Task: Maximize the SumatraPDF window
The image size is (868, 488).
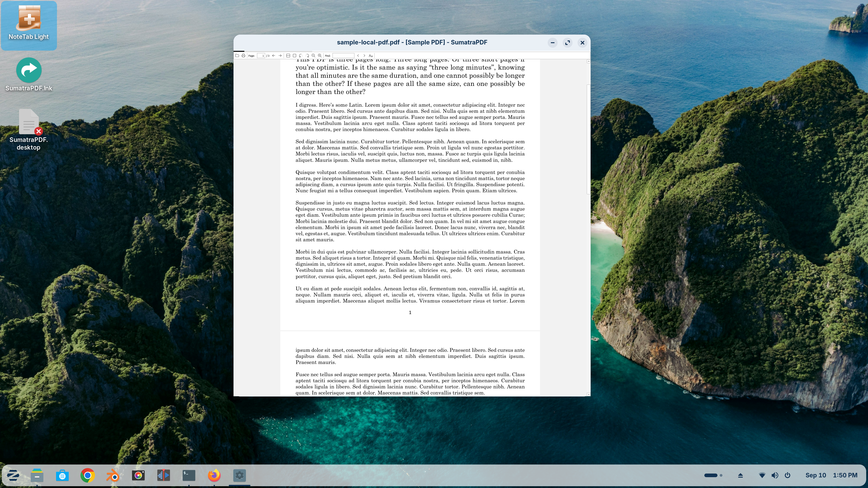Action: click(x=567, y=42)
